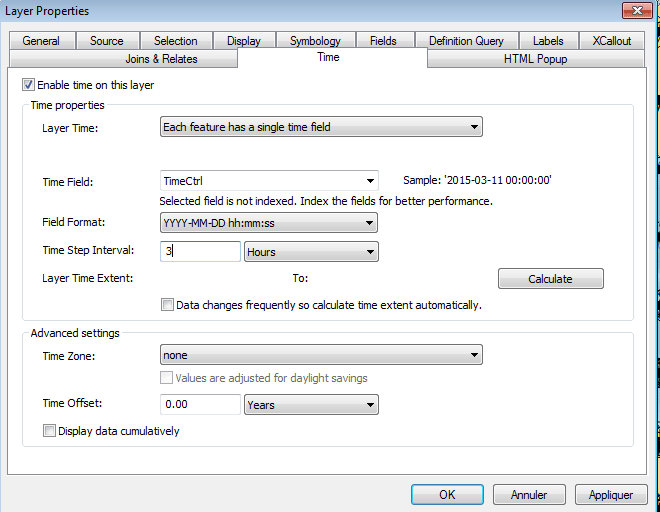Viewport: 660px width, 512px height.
Task: Click the Calculate button
Action: click(550, 279)
